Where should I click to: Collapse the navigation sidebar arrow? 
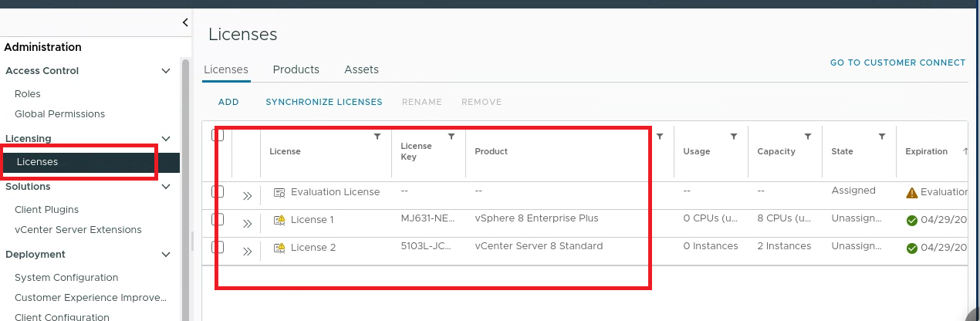(185, 22)
